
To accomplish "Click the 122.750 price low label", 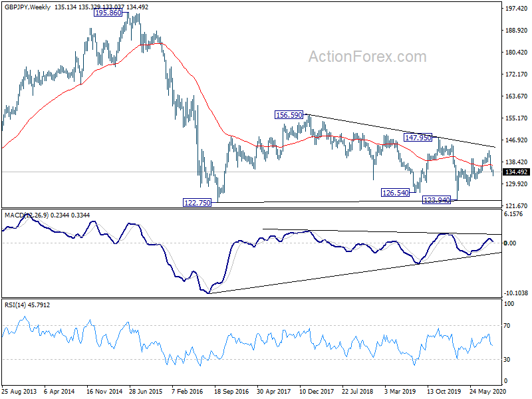I will 197,203.
